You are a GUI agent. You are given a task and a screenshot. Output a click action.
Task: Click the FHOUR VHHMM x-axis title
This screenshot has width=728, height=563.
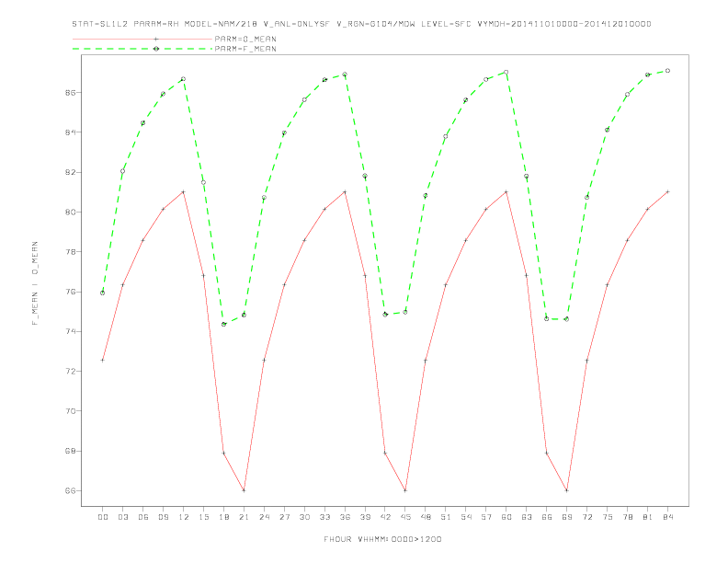tap(382, 539)
